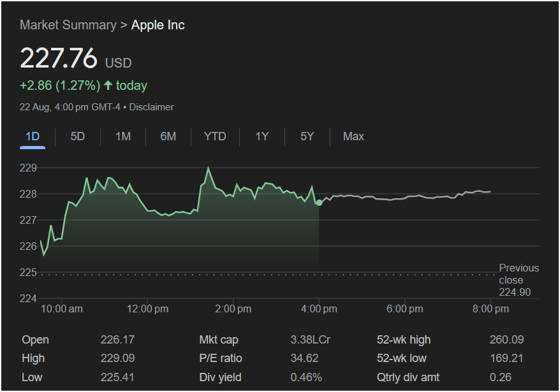Switch to the 1Y chart range

pyautogui.click(x=262, y=136)
